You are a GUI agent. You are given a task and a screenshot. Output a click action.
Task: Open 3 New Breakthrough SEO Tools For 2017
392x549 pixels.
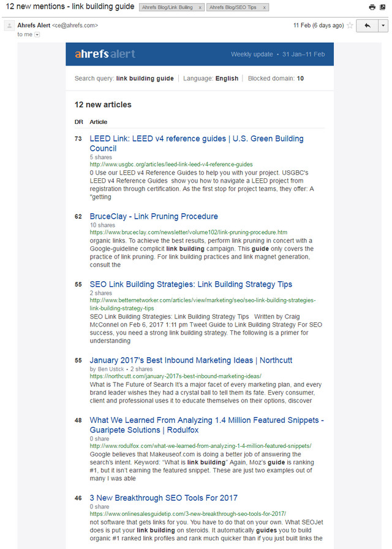[x=164, y=498]
